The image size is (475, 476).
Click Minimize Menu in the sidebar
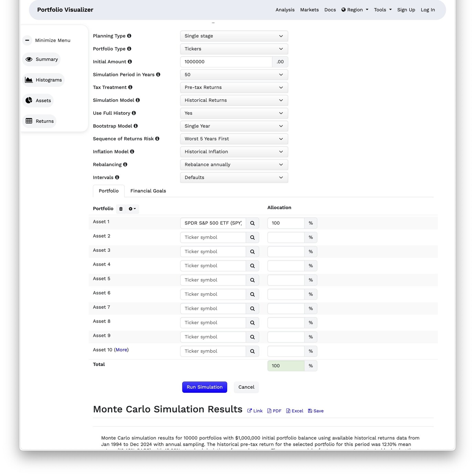46,40
